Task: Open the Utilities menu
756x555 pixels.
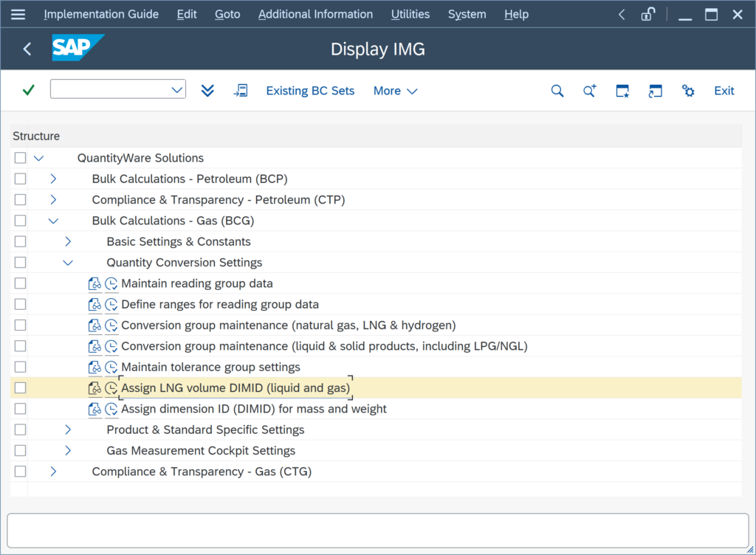Action: coord(410,15)
